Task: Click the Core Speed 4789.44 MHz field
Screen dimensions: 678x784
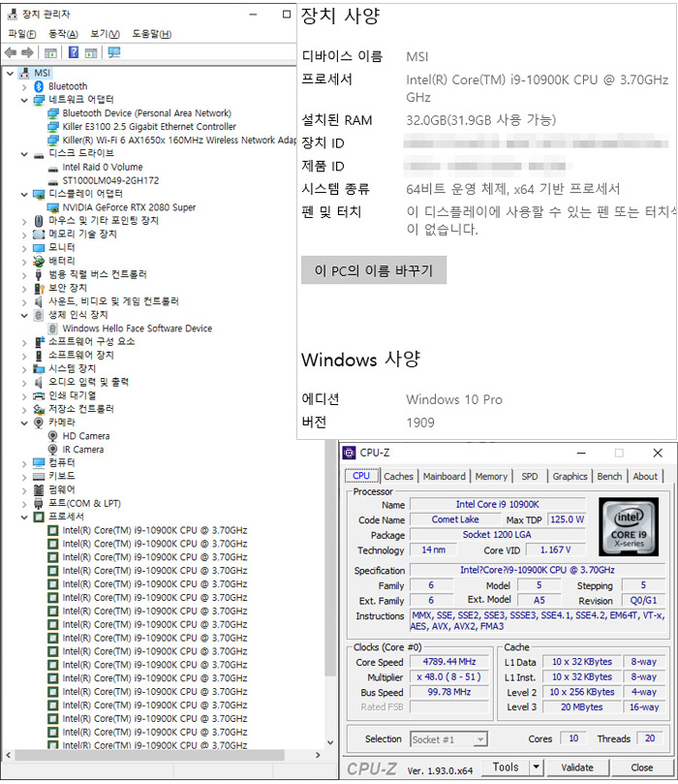Action: 448,662
